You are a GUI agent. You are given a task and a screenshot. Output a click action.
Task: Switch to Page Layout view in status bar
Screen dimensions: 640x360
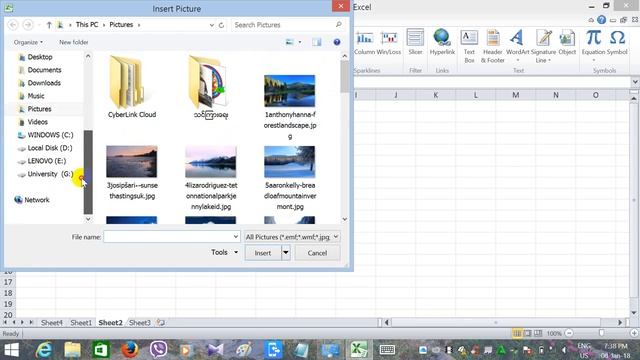point(528,333)
